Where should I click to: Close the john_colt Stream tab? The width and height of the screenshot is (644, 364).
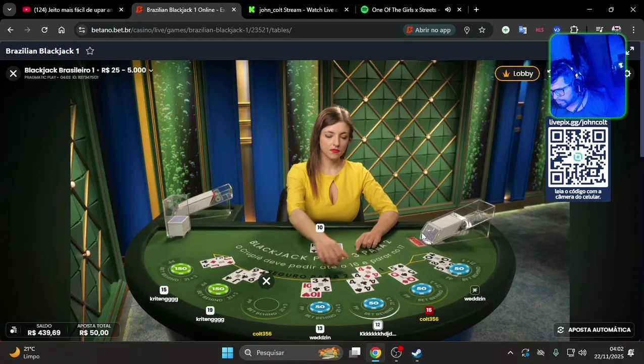pyautogui.click(x=346, y=10)
